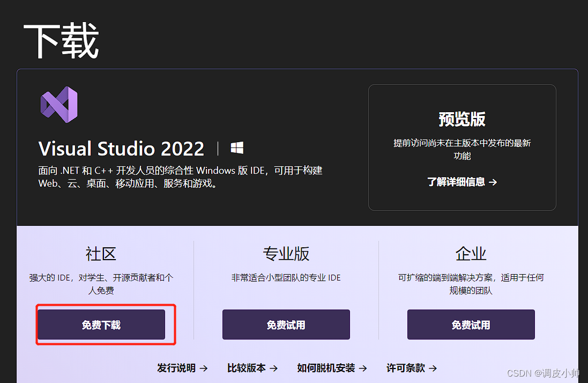Click the 免费下载 button under 社区
This screenshot has height=383, width=588.
click(x=101, y=324)
